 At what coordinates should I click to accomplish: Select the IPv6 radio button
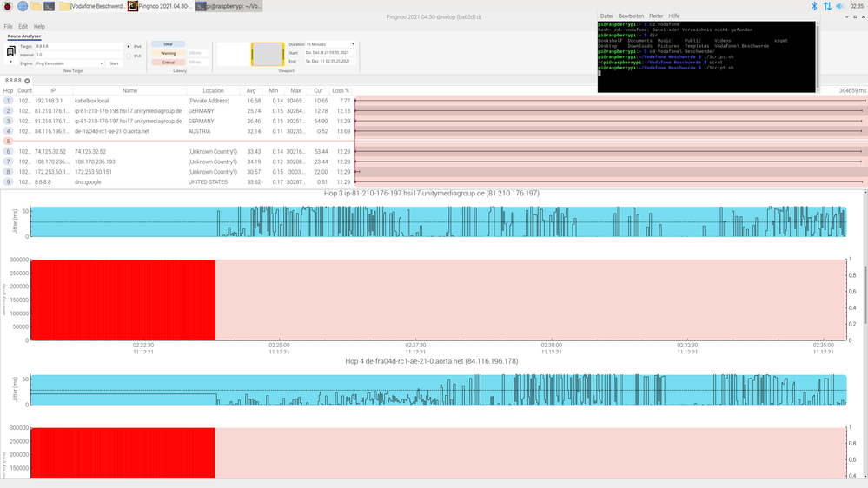pos(129,56)
